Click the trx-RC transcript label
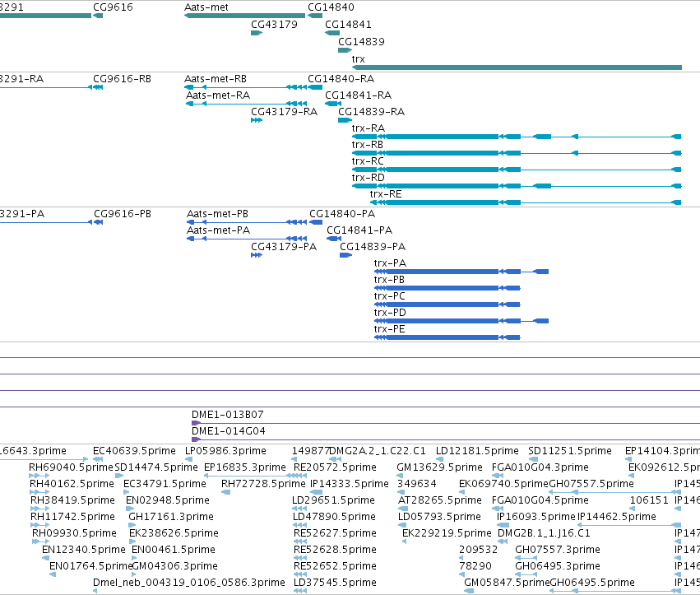700x595 pixels. 368,161
